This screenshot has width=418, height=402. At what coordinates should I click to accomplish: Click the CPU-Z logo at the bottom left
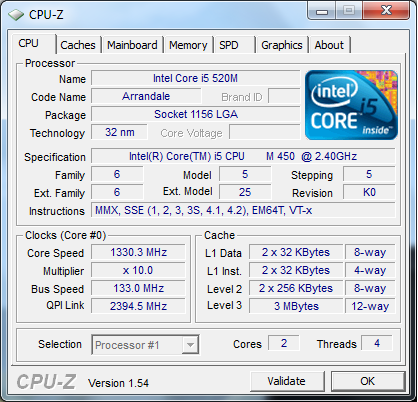coord(46,381)
